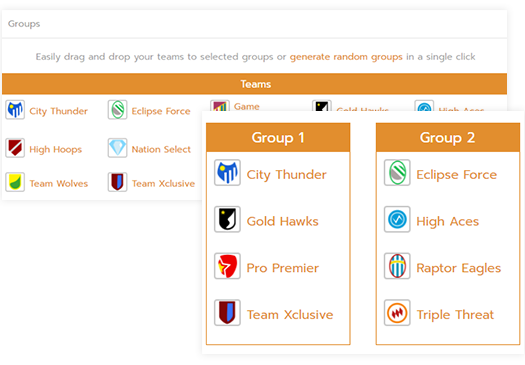
Task: Click the High Hoops shield icon
Action: (x=15, y=148)
